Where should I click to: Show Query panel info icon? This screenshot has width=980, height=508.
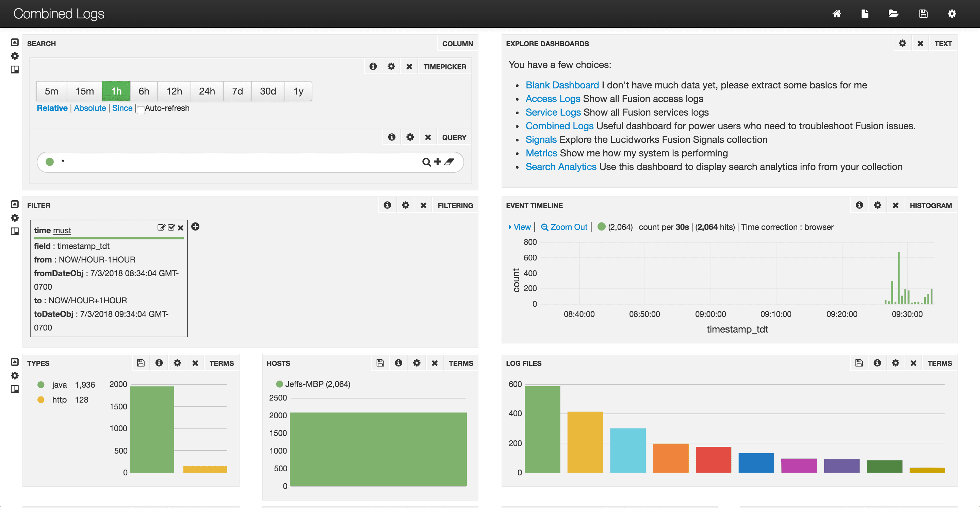click(x=391, y=137)
